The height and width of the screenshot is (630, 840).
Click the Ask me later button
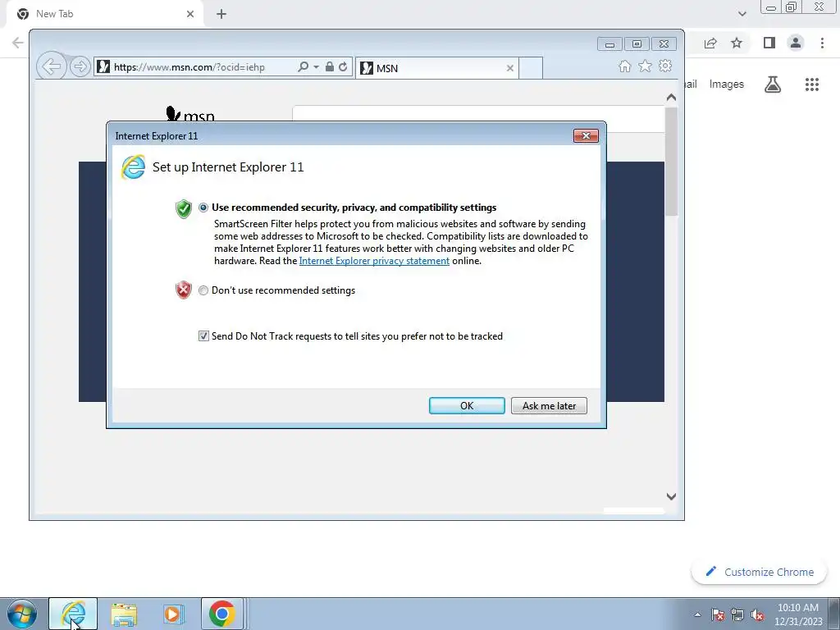coord(549,405)
